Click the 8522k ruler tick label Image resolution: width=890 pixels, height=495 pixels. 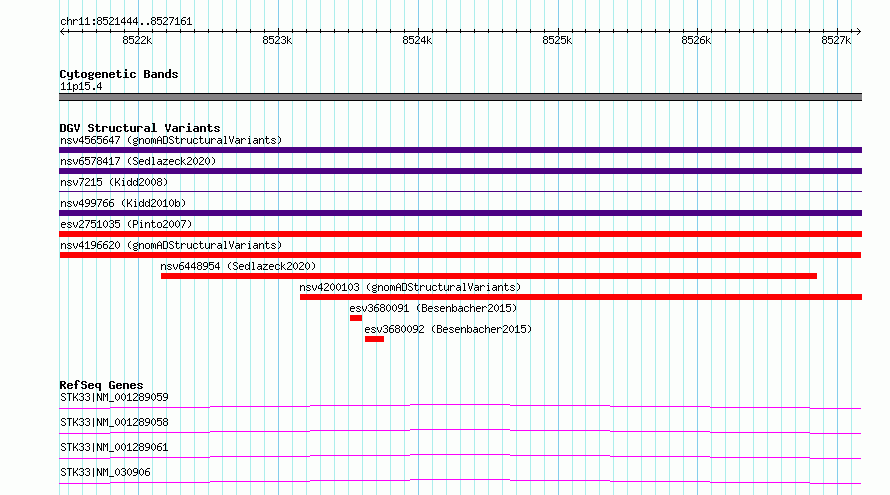click(x=137, y=40)
